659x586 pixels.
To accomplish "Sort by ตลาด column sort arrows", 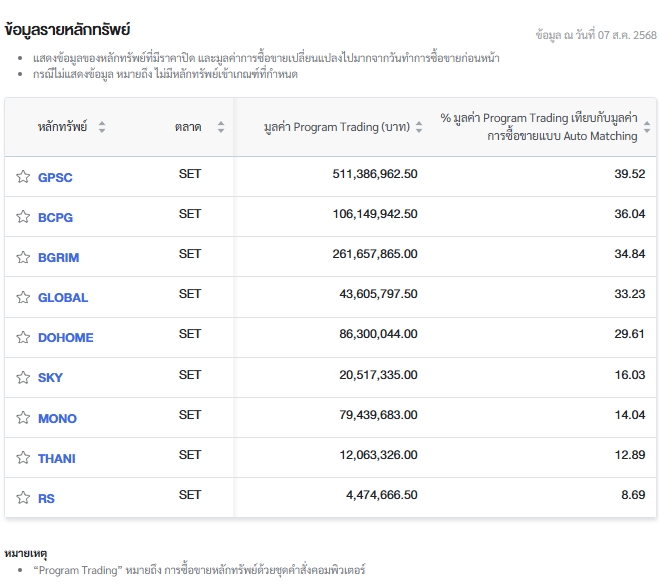I will coord(221,127).
